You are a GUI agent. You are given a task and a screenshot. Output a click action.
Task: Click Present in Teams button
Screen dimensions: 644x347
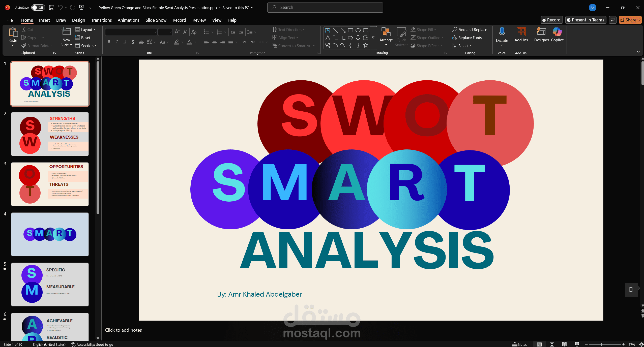(585, 20)
